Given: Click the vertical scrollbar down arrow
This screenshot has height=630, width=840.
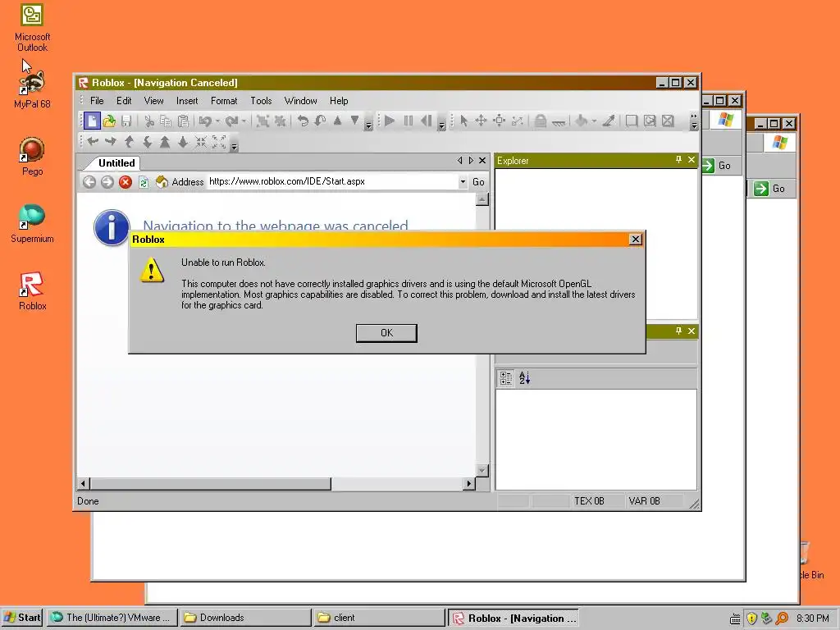Looking at the screenshot, I should point(482,470).
